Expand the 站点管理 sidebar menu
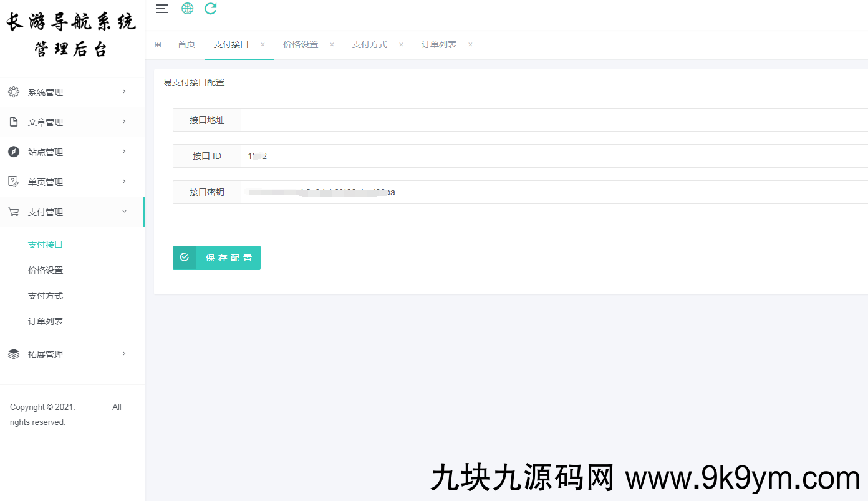The height and width of the screenshot is (501, 868). [x=69, y=152]
